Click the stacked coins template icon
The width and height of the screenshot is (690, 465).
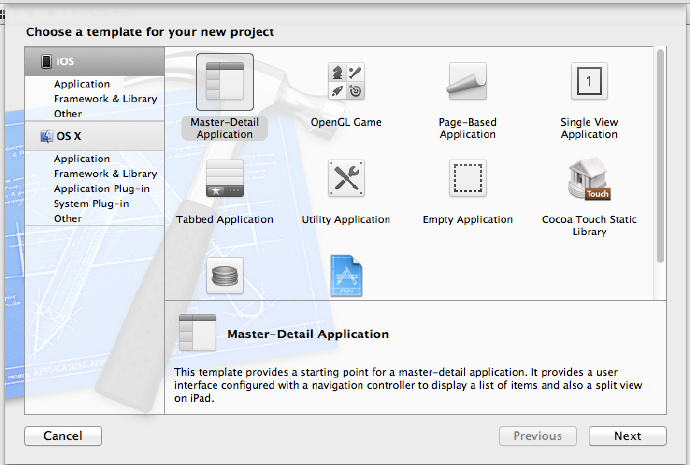click(x=225, y=276)
